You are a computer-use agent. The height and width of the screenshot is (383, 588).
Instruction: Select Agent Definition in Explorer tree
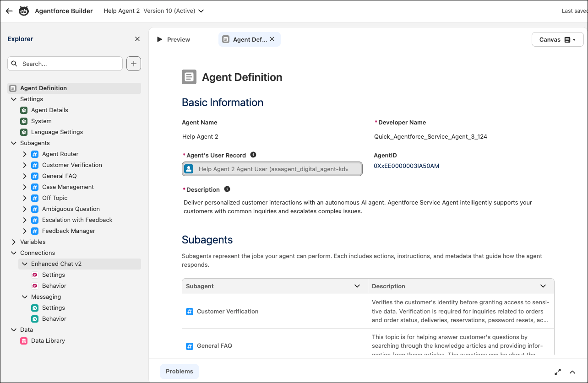click(74, 88)
